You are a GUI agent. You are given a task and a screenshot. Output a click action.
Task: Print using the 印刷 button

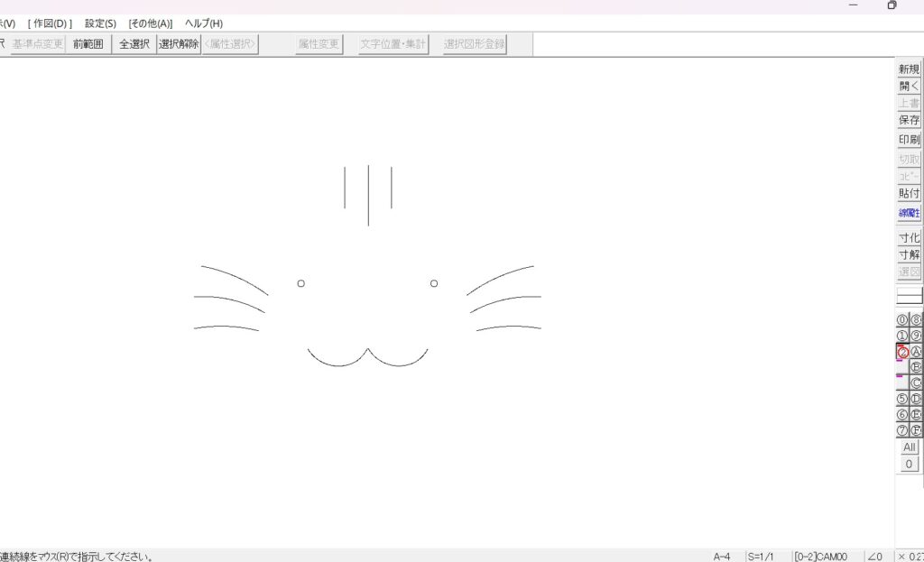(x=909, y=141)
